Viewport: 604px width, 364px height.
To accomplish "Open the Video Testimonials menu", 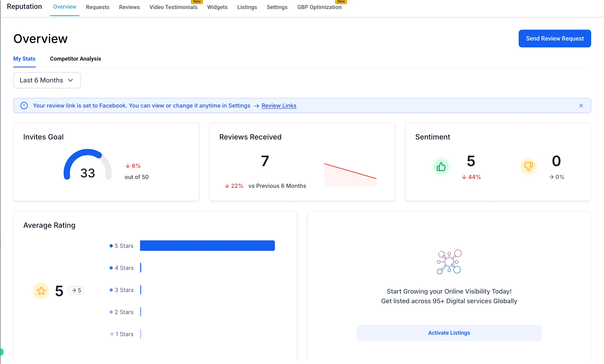I will 173,7.
